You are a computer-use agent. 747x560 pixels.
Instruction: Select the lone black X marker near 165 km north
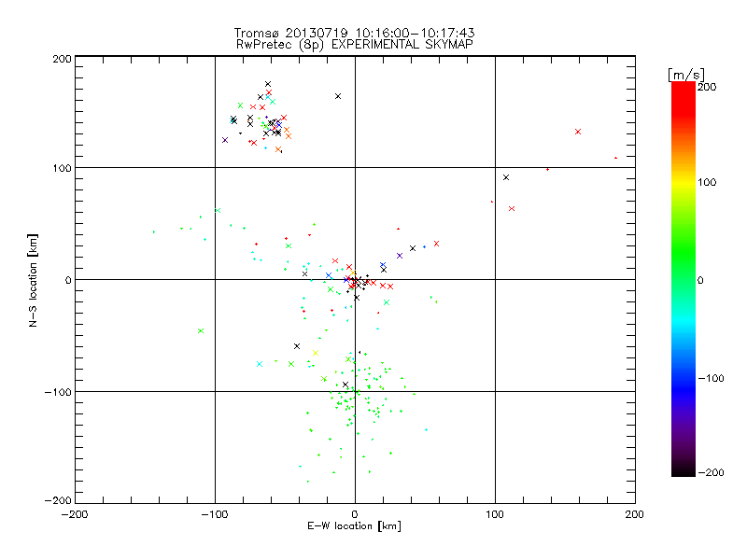coord(338,96)
